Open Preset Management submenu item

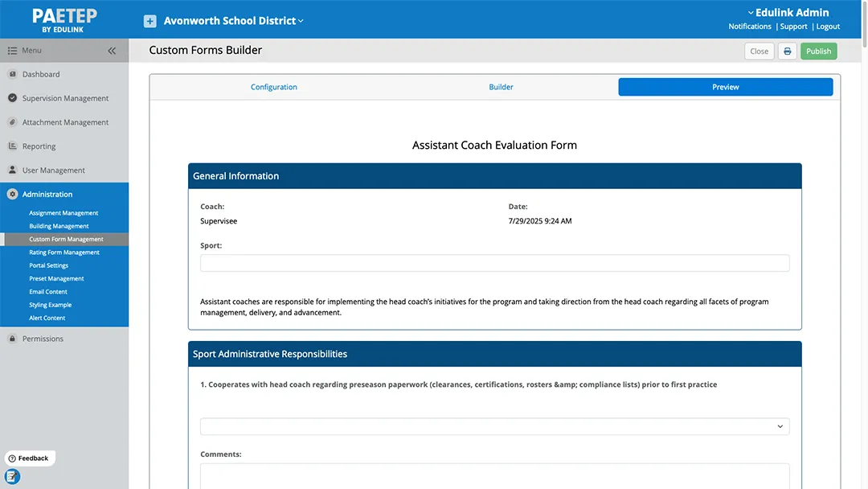coord(56,278)
